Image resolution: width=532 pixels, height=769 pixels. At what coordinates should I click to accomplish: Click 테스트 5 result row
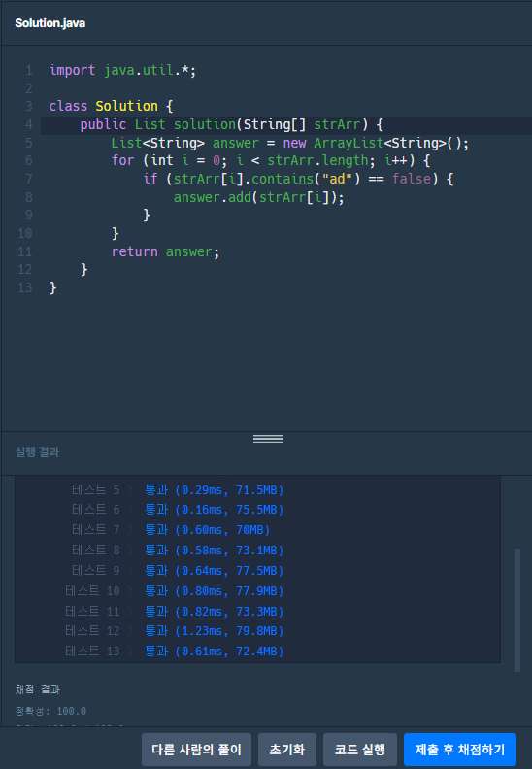click(178, 490)
